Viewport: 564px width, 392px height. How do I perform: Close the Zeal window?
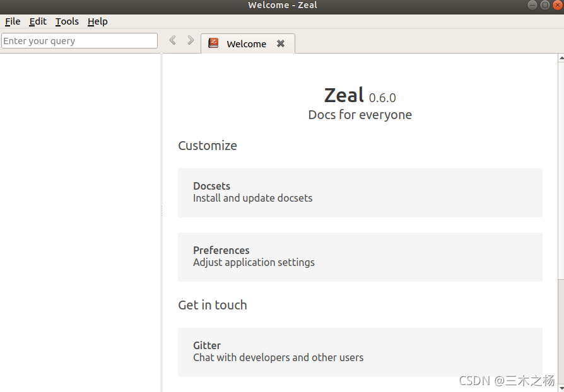coord(557,5)
